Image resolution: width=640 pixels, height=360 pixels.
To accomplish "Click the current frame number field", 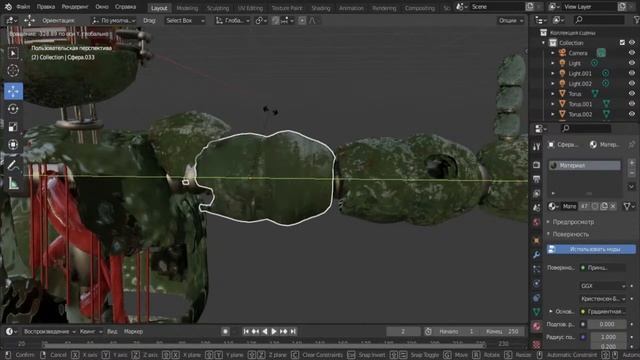I will [x=403, y=331].
